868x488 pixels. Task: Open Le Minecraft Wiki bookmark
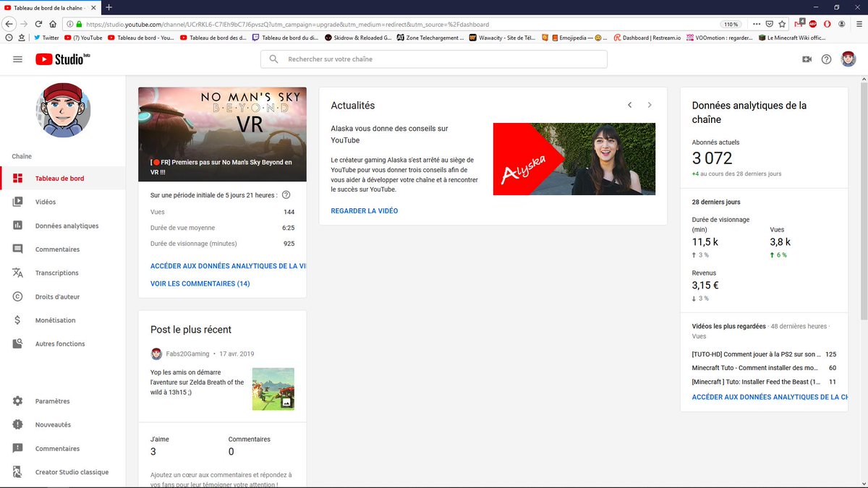(x=791, y=38)
